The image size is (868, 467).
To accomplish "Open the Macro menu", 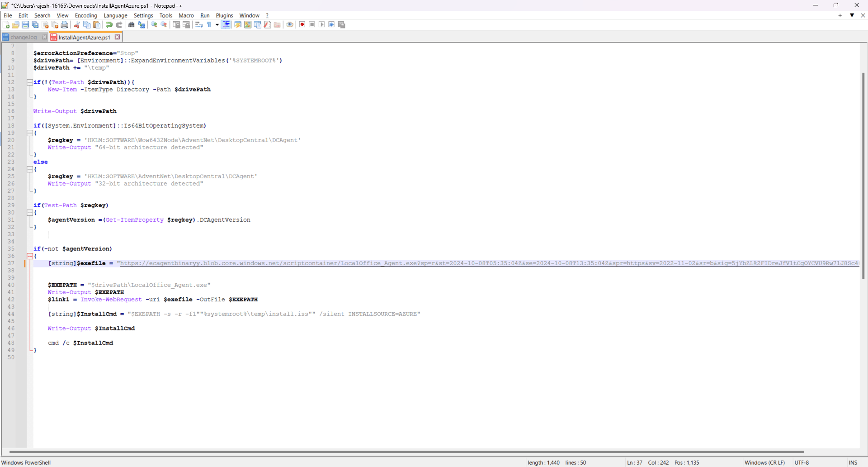I will point(186,15).
